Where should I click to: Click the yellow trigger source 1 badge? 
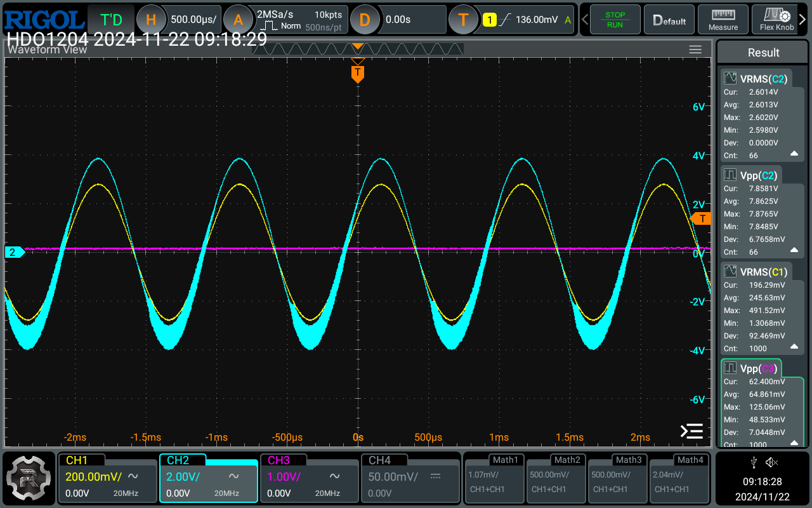pyautogui.click(x=489, y=20)
